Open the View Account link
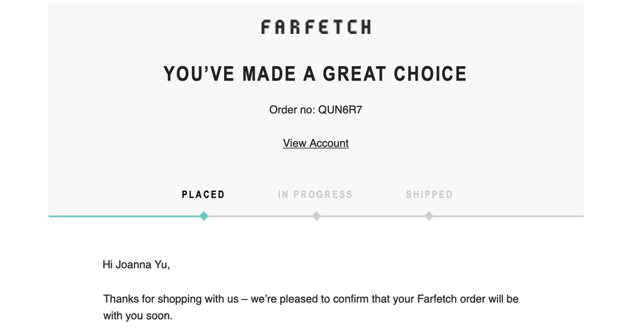644x331 pixels. tap(316, 143)
